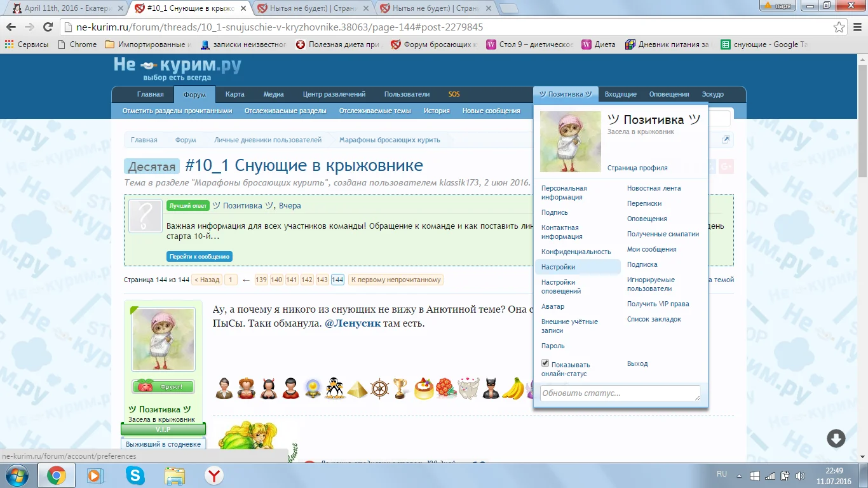Image resolution: width=868 pixels, height=488 pixels.
Task: Click the SOS navigation tab
Action: tap(454, 94)
